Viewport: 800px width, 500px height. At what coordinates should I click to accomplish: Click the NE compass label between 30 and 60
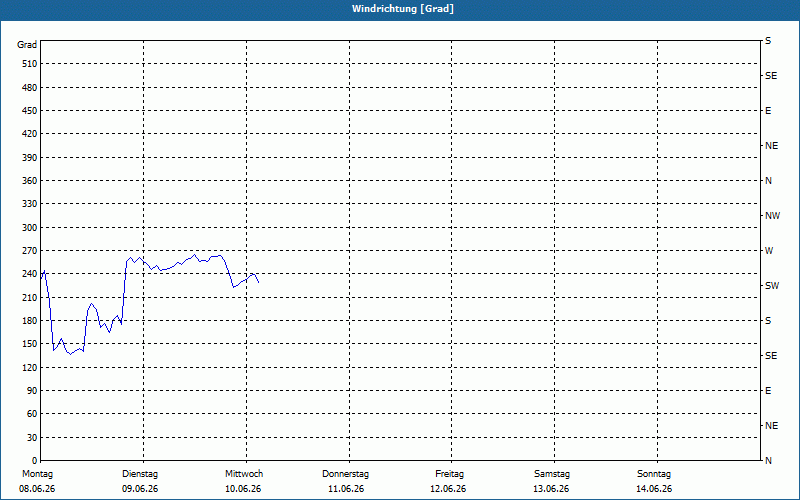[x=772, y=426]
